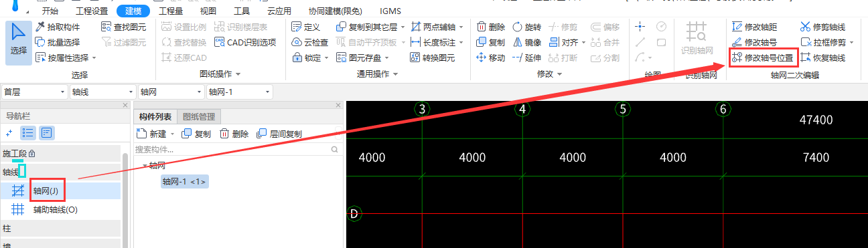Click 拾取构件 eyedropper tool
The width and height of the screenshot is (868, 248).
pos(58,27)
